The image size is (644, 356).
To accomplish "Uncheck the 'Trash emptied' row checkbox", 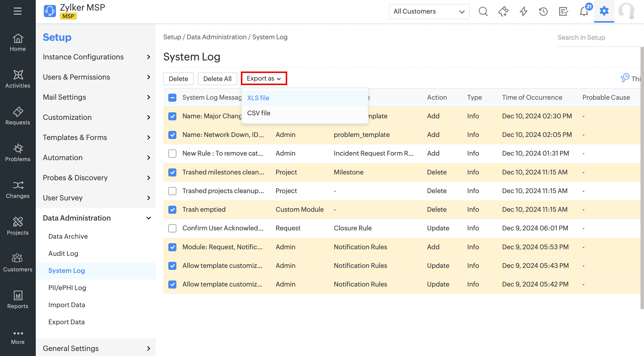I will [x=172, y=209].
